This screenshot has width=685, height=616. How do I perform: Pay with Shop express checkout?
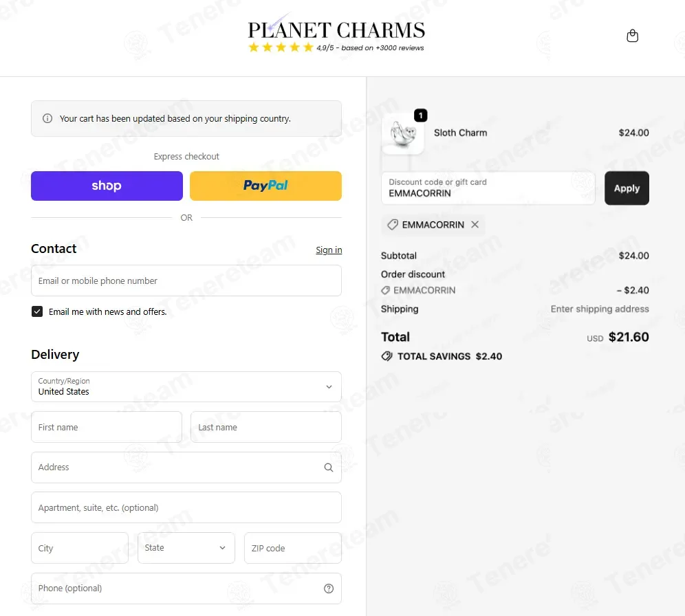coord(107,186)
